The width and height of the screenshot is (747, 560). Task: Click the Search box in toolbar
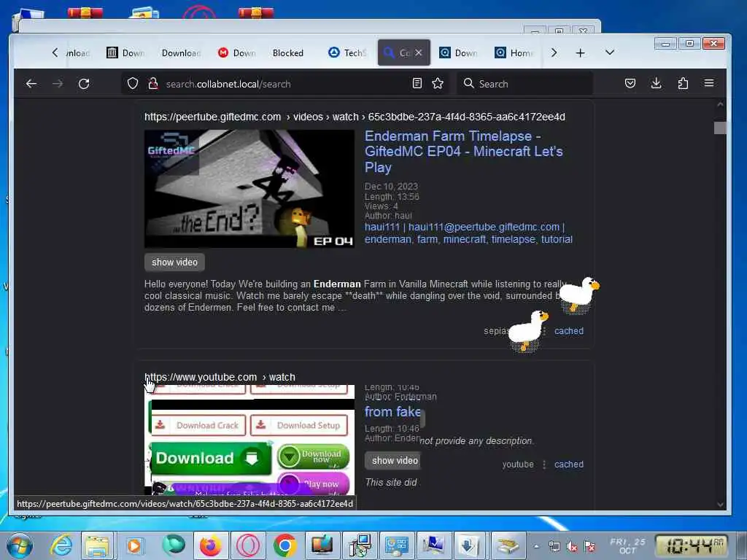[524, 84]
